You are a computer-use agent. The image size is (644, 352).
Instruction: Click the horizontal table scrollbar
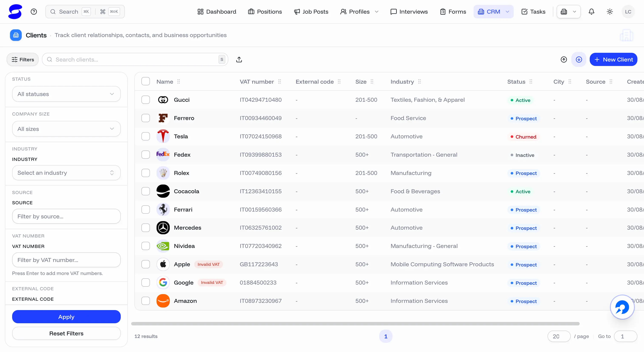tap(355, 323)
